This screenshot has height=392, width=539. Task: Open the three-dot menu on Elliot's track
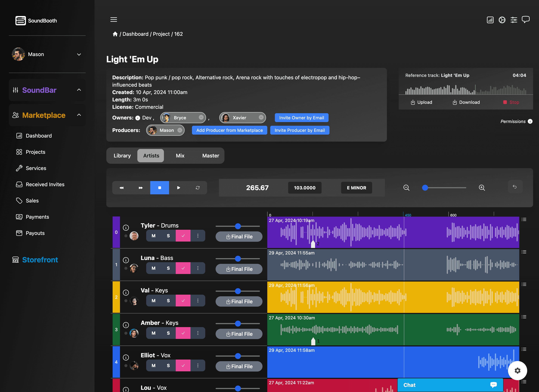tap(198, 365)
